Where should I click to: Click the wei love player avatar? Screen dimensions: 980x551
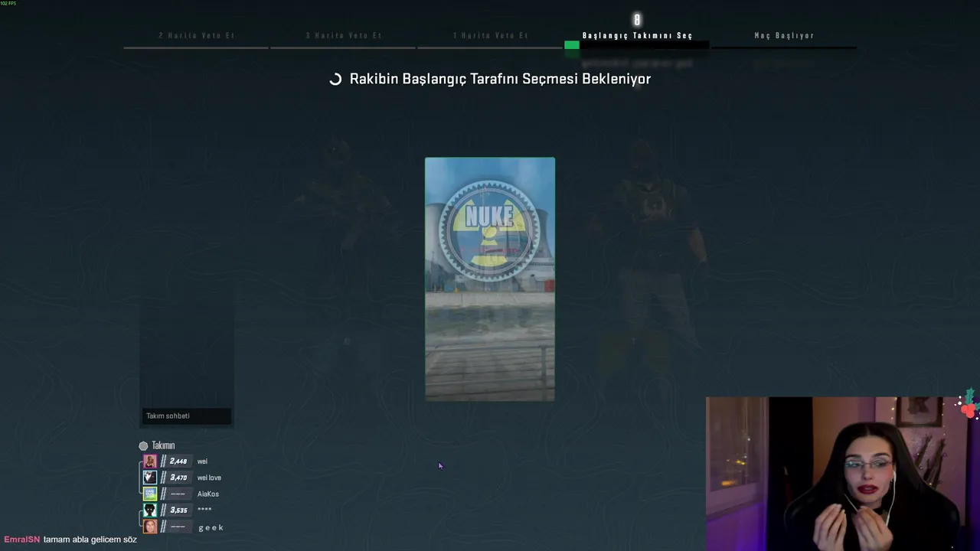[x=150, y=478]
